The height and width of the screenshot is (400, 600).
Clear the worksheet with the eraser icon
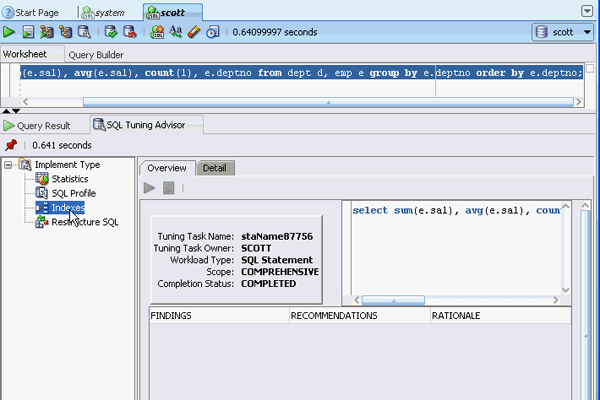194,32
